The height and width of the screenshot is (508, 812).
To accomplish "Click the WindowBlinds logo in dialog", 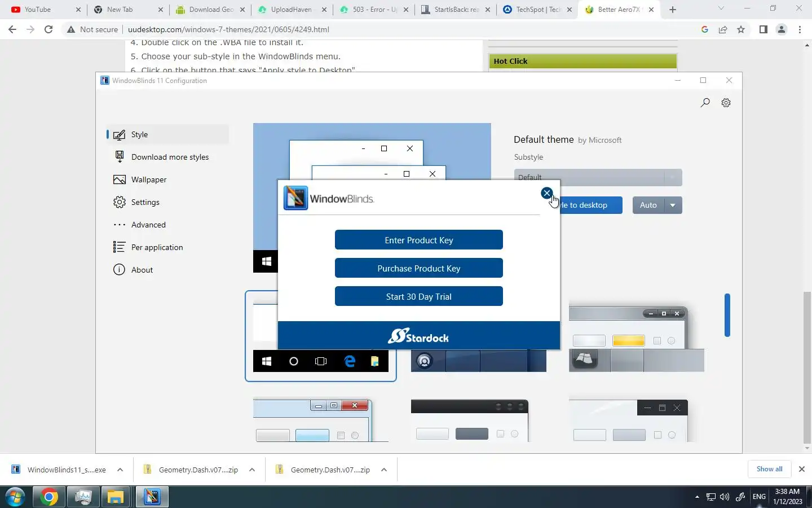I will coord(329,198).
